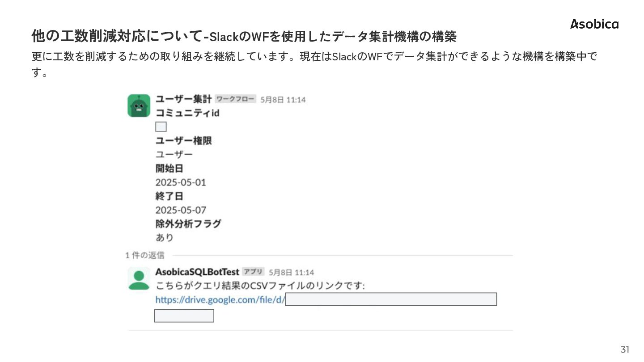Click the AsobicaSQLBotTest sender name
This screenshot has width=644, height=362.
click(x=197, y=272)
